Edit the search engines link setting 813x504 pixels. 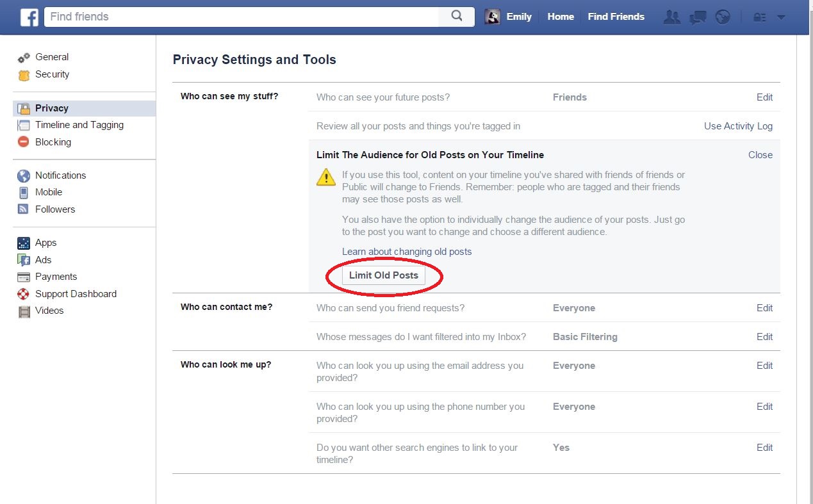[x=764, y=448]
